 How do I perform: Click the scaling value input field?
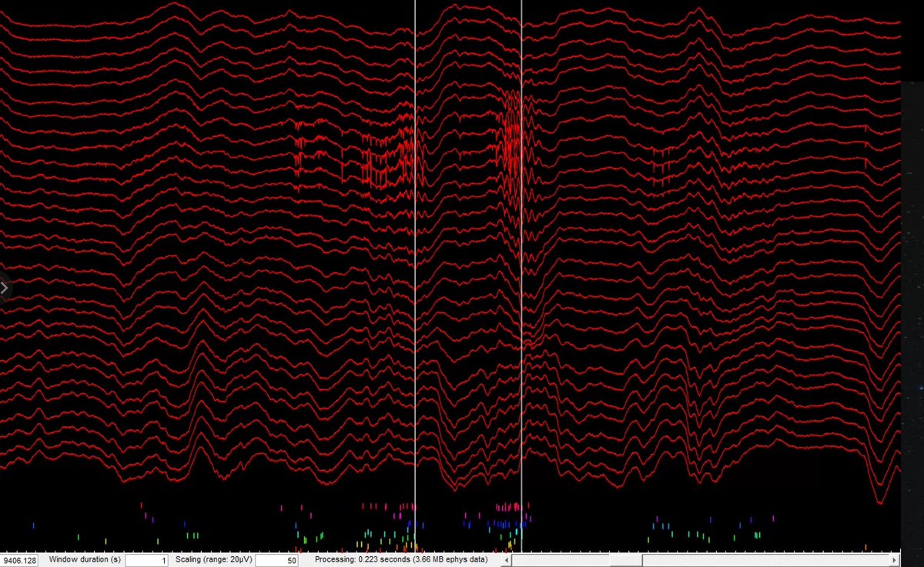pyautogui.click(x=277, y=561)
